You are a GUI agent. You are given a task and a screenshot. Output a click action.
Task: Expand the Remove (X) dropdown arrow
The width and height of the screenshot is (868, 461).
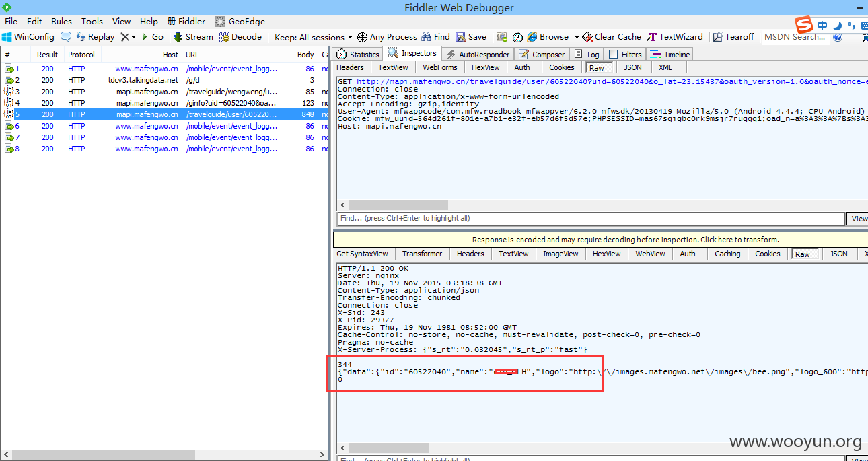[133, 38]
